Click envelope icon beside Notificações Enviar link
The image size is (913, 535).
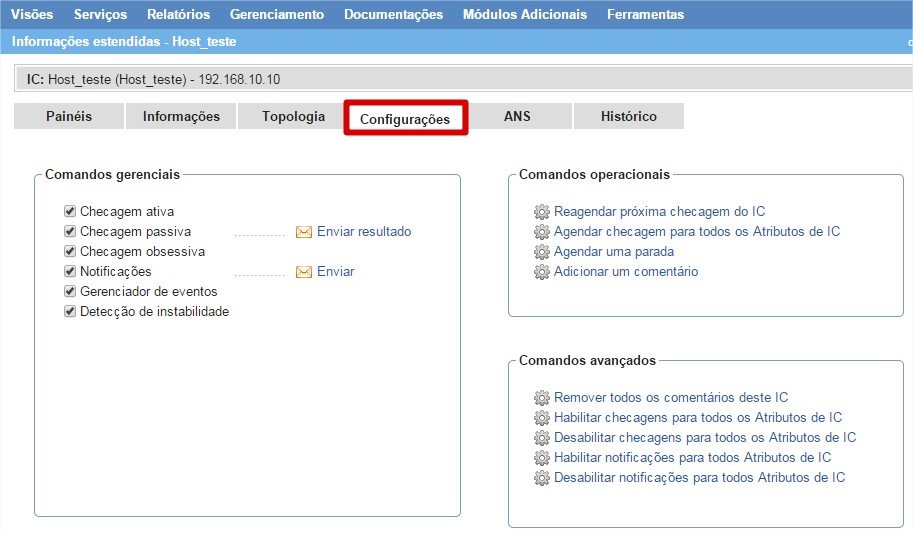pyautogui.click(x=304, y=272)
